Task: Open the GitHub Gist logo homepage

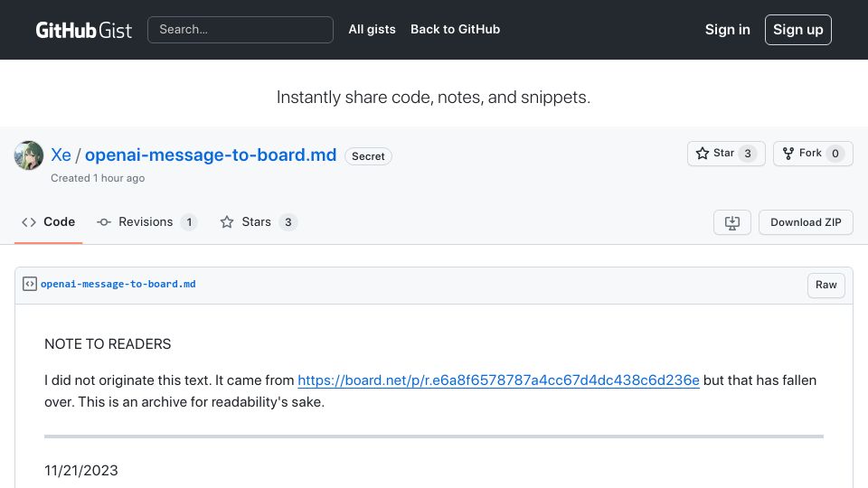Action: pyautogui.click(x=83, y=30)
